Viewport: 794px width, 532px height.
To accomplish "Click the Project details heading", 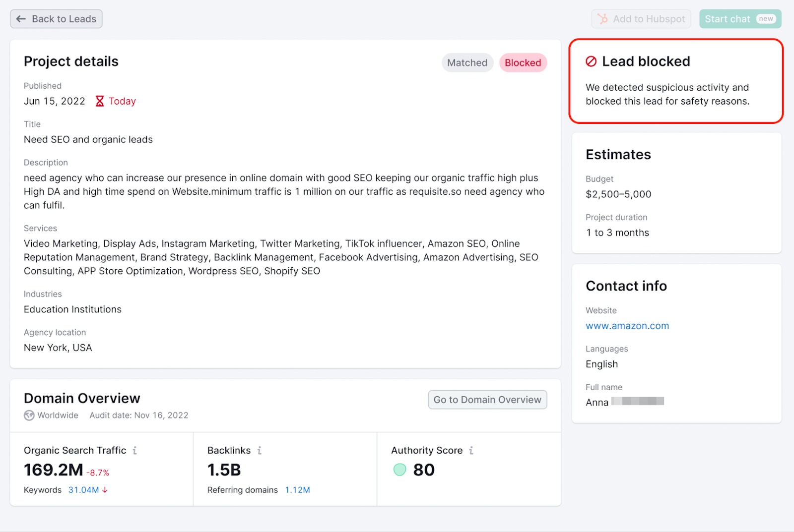I will coord(71,61).
